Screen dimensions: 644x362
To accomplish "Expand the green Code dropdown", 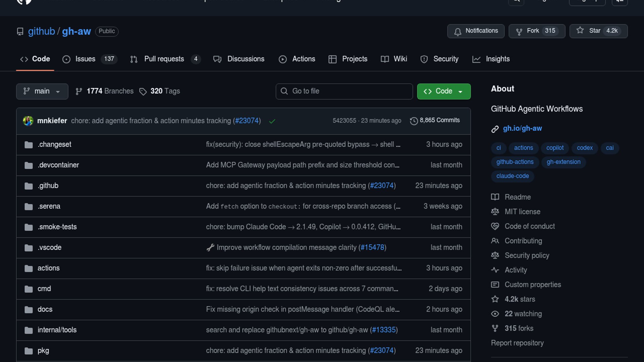I will (x=443, y=91).
